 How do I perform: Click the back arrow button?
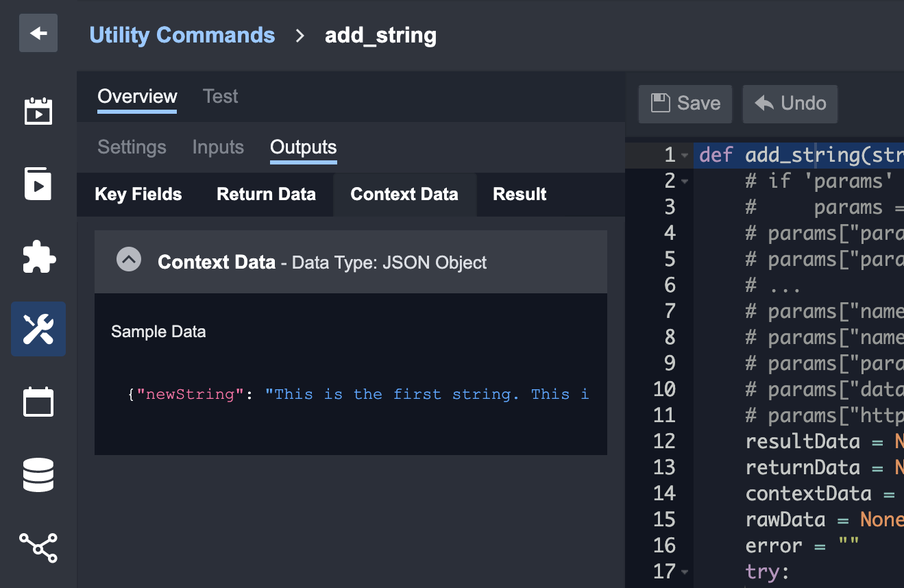pos(38,33)
